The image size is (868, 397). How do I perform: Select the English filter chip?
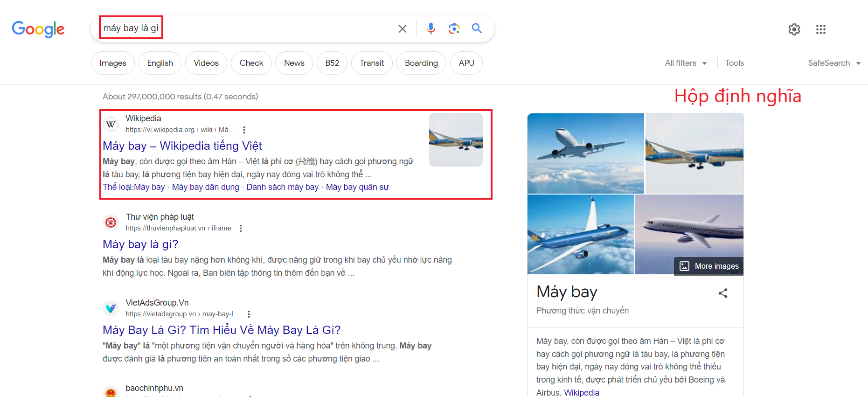160,63
